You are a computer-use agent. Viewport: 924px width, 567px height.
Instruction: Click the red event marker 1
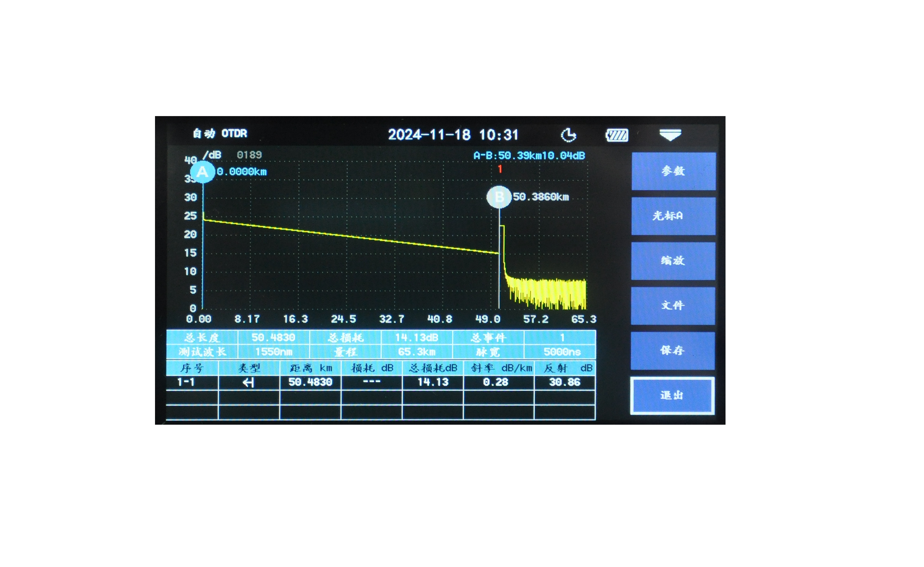pos(500,169)
